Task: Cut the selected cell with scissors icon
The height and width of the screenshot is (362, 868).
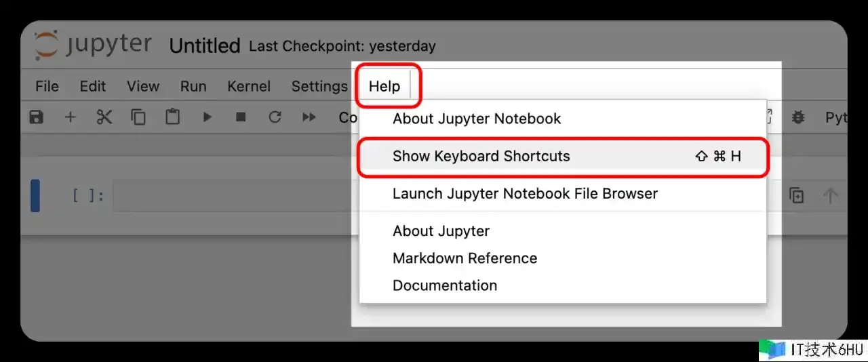Action: pos(104,117)
